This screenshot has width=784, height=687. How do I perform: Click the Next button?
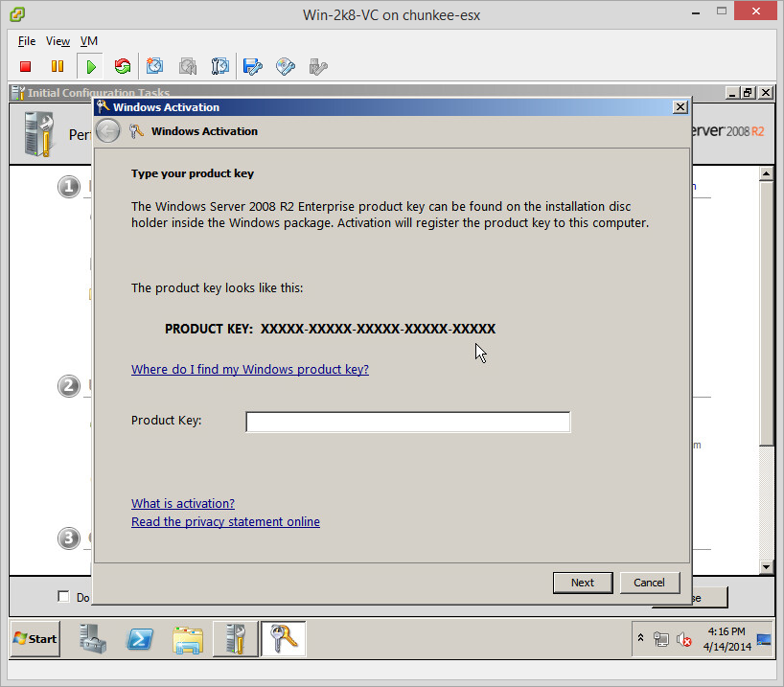pos(582,583)
